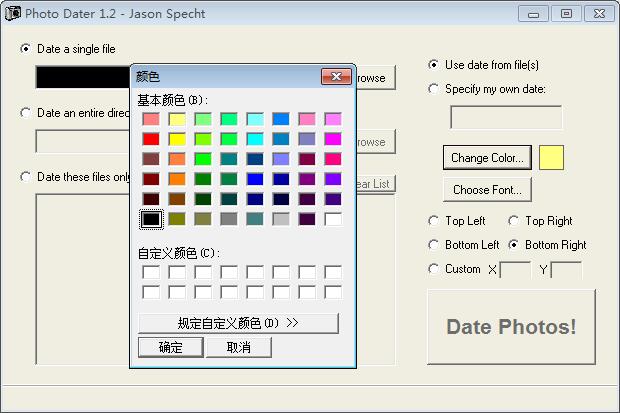Select 'Date a single file' radio button
Viewport: 620px width, 413px height.
[x=26, y=49]
